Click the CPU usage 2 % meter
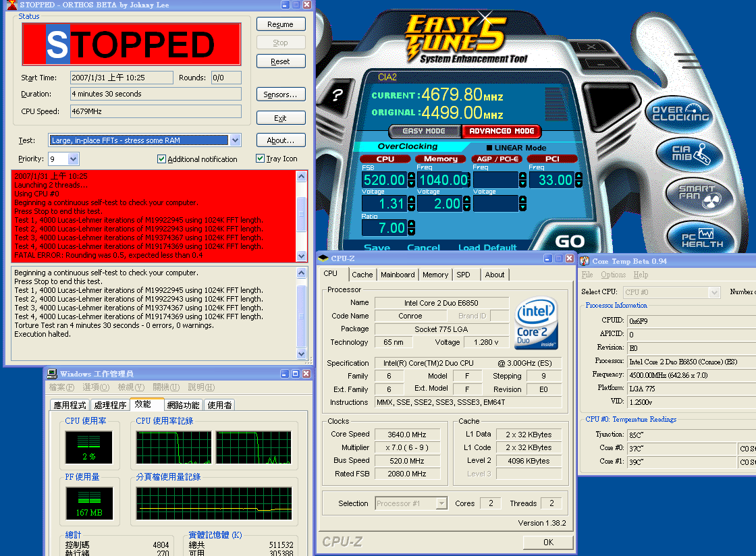The image size is (756, 556). coord(88,447)
